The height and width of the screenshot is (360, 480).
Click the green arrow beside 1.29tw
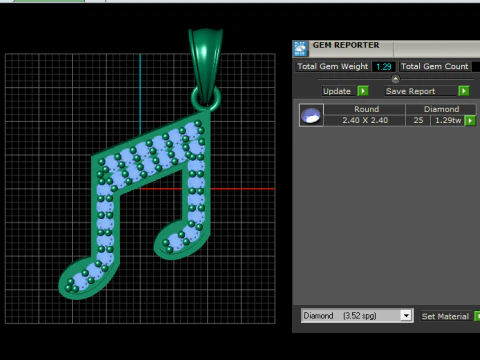tap(470, 120)
